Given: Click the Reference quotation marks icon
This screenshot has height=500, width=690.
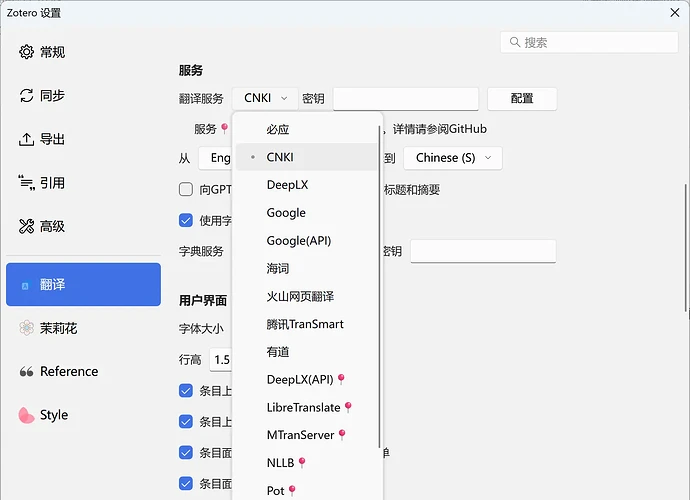Looking at the screenshot, I should pyautogui.click(x=26, y=372).
